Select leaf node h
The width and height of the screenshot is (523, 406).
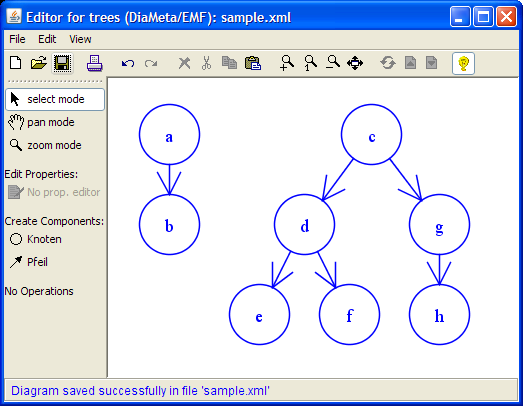point(440,315)
